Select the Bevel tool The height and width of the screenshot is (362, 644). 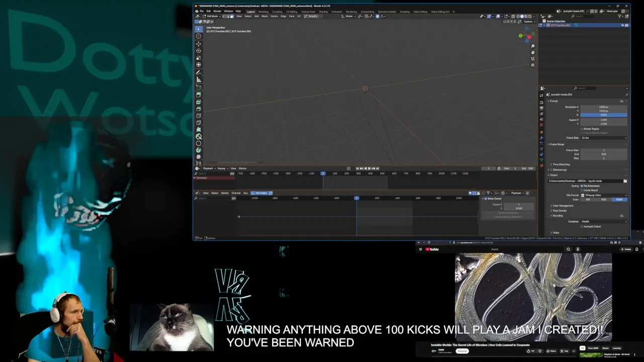(199, 109)
